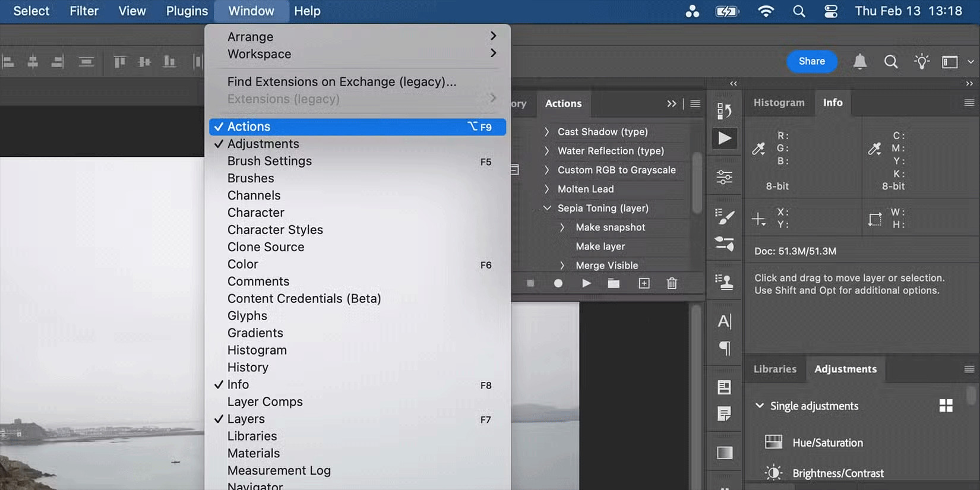Select Find Extensions on Exchange (legacy)
Viewport: 980px width, 490px height.
[x=342, y=81]
